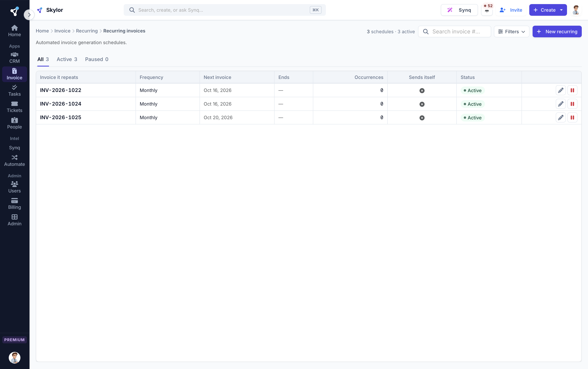Switch to the Active tab
The width and height of the screenshot is (588, 369).
click(x=67, y=59)
